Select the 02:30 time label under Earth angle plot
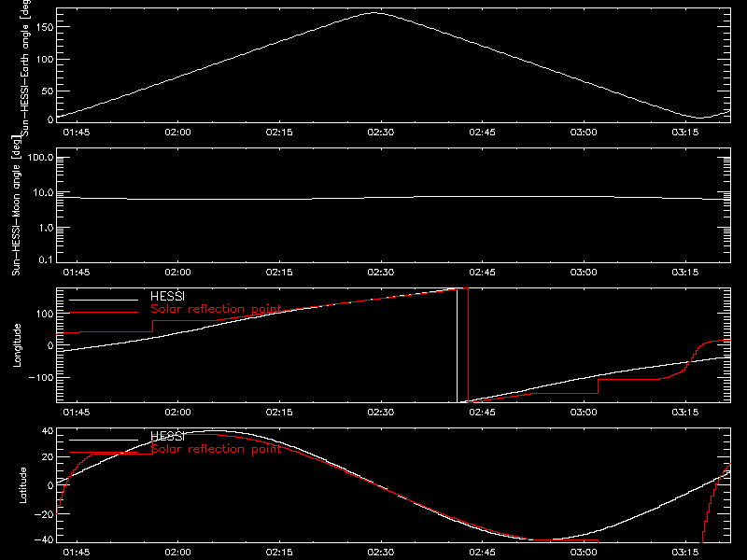 [381, 133]
